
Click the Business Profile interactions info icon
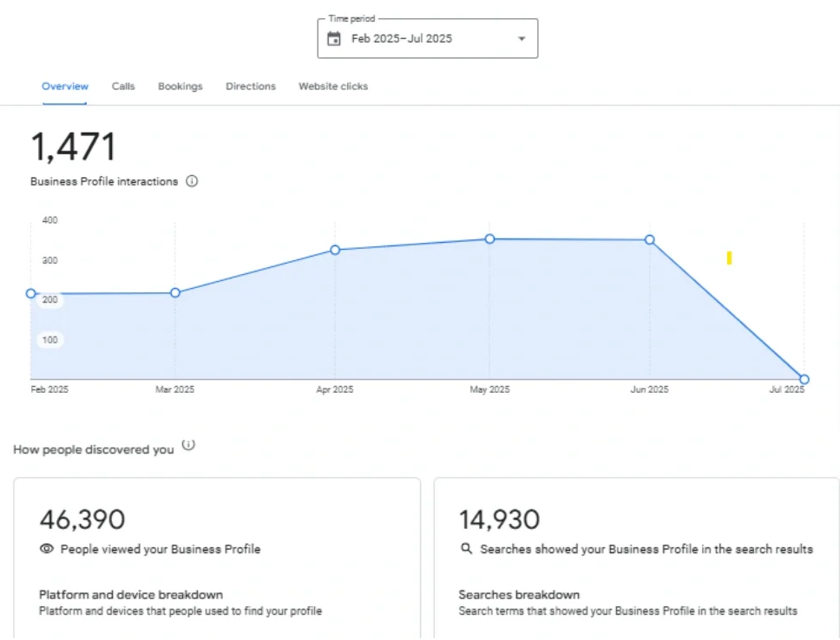click(x=192, y=181)
